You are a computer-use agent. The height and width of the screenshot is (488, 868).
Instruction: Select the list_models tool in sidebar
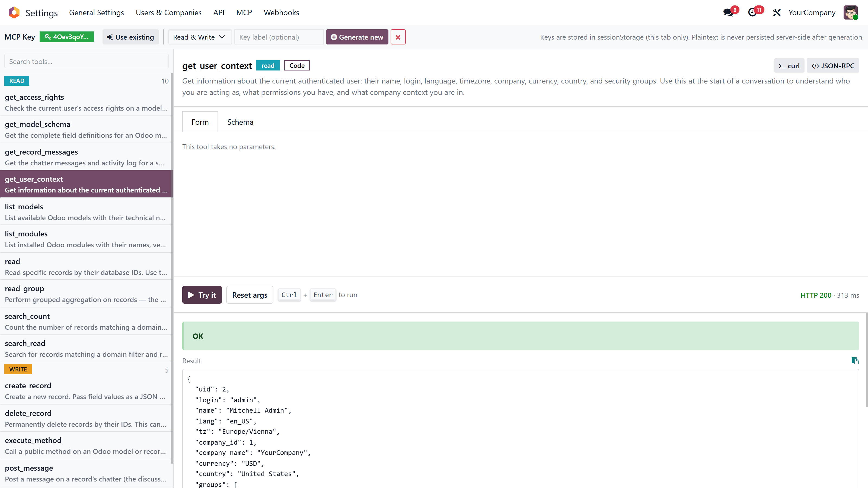tap(86, 211)
